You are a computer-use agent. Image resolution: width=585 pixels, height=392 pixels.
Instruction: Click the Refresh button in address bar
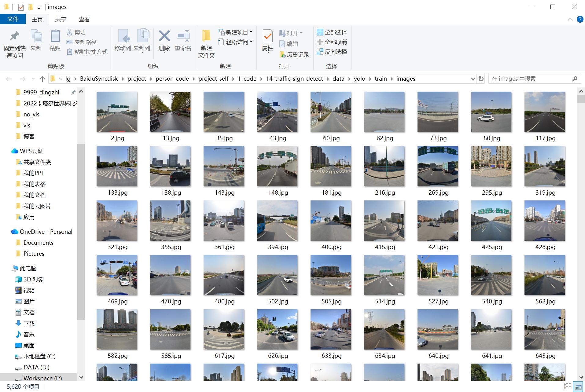click(x=481, y=79)
